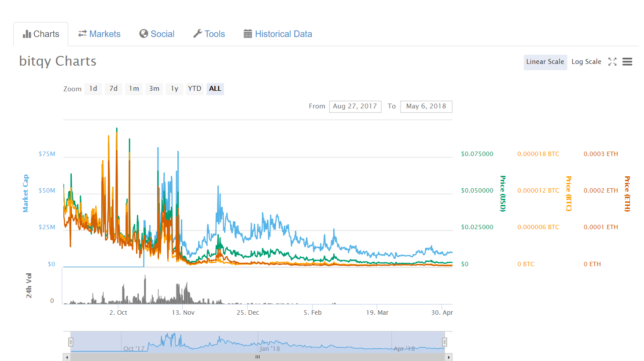Open the Charts tab
Image resolution: width=644 pixels, height=361 pixels.
(x=41, y=34)
